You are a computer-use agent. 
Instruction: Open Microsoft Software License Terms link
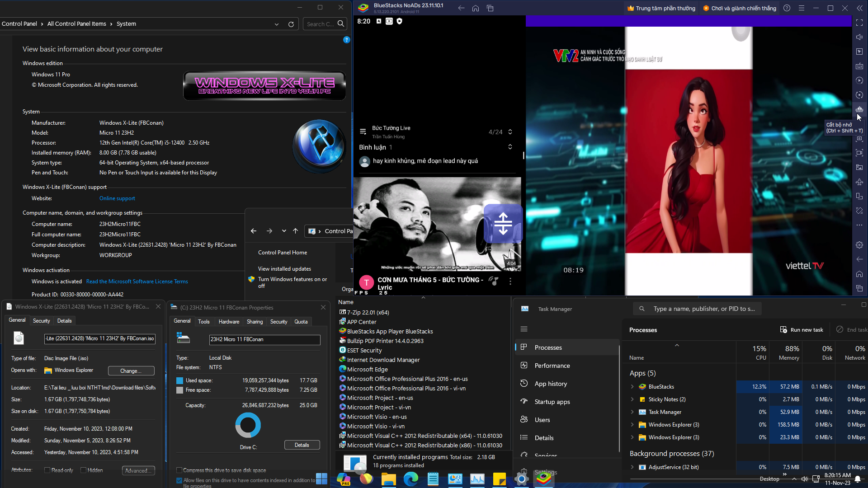tap(137, 282)
